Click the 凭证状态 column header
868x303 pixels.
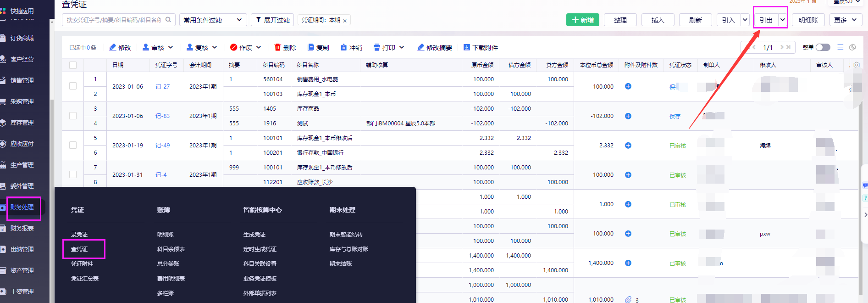(x=680, y=65)
